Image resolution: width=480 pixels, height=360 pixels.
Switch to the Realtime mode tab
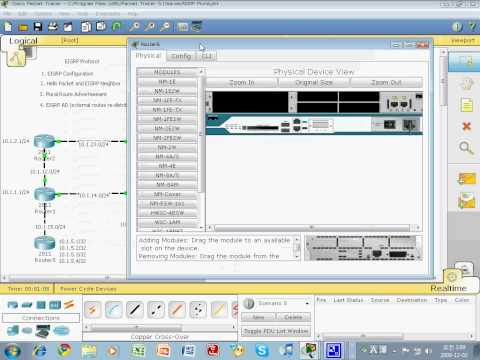pyautogui.click(x=448, y=288)
